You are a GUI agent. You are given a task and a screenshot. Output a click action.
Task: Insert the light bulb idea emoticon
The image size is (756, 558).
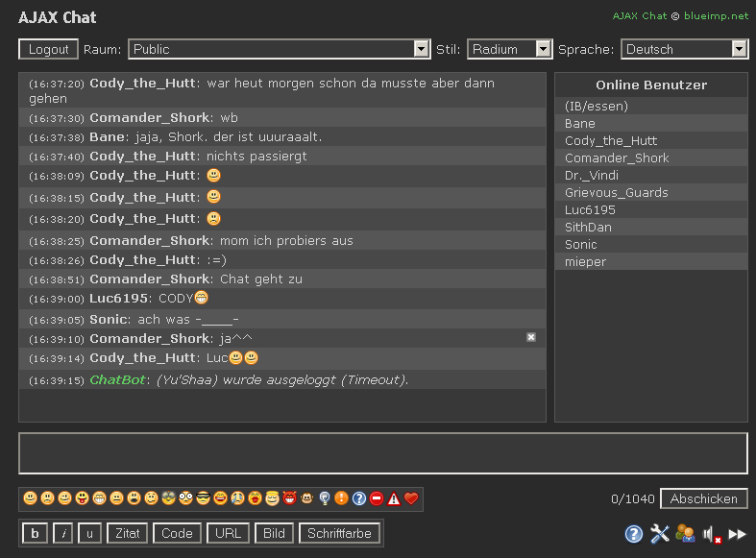tap(325, 498)
